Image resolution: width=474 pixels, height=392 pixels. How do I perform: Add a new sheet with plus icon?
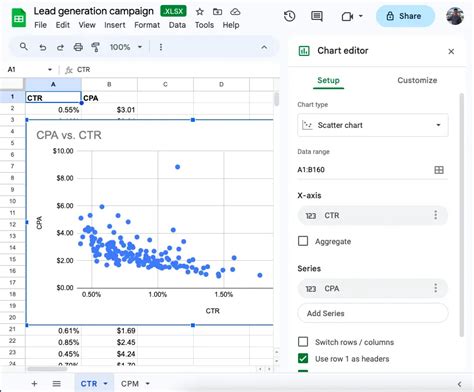point(34,384)
